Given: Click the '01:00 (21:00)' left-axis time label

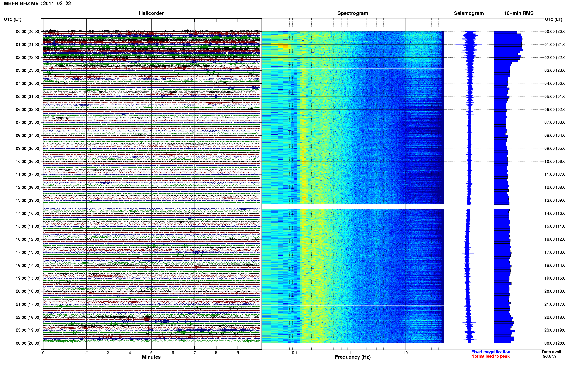Looking at the screenshot, I should pos(28,44).
